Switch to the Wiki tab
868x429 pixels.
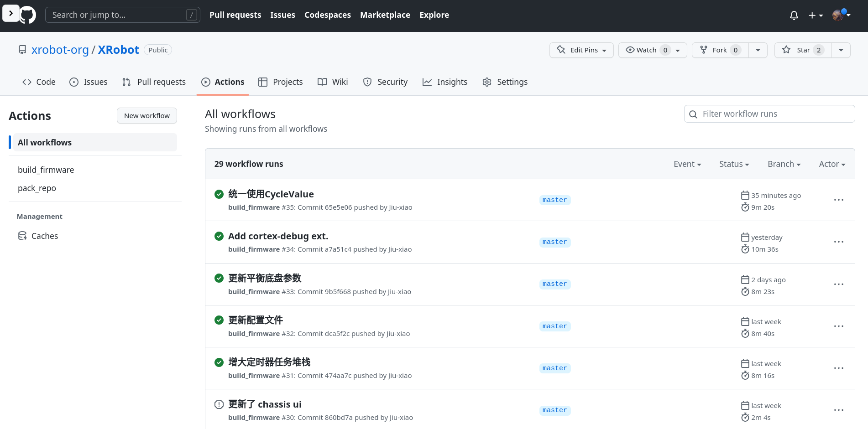pos(333,82)
